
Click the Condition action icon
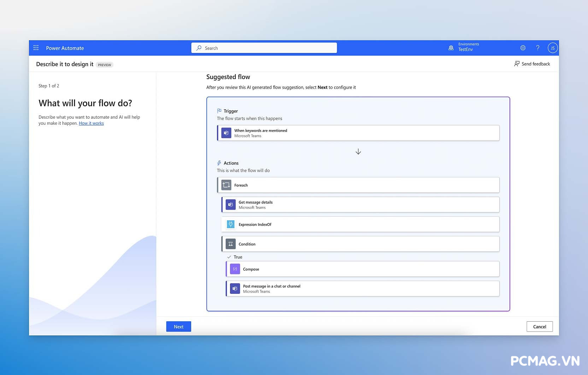pyautogui.click(x=230, y=244)
